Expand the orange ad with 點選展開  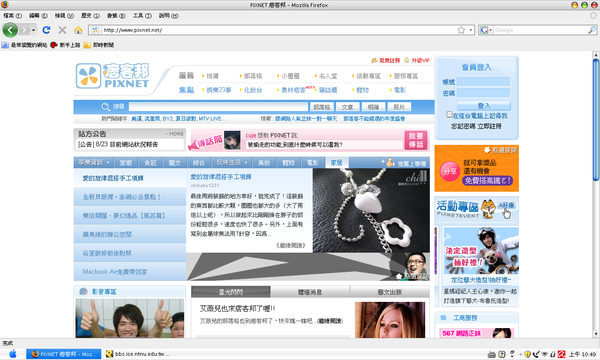[x=501, y=150]
